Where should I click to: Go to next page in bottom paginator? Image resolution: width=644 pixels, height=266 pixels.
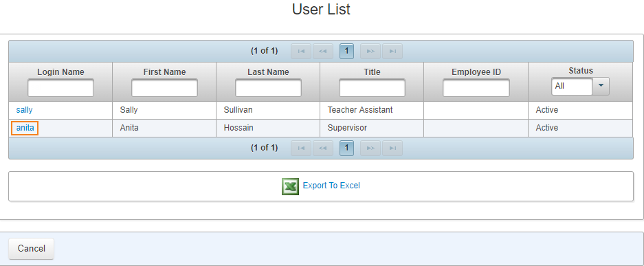click(x=370, y=148)
